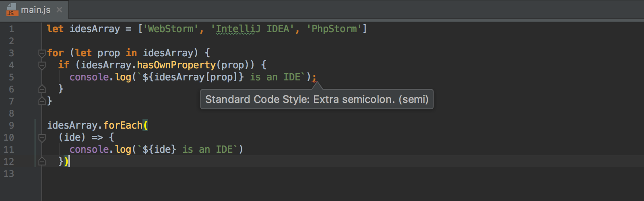The height and width of the screenshot is (201, 644).
Task: Click the forEach method on line 9
Action: click(123, 125)
